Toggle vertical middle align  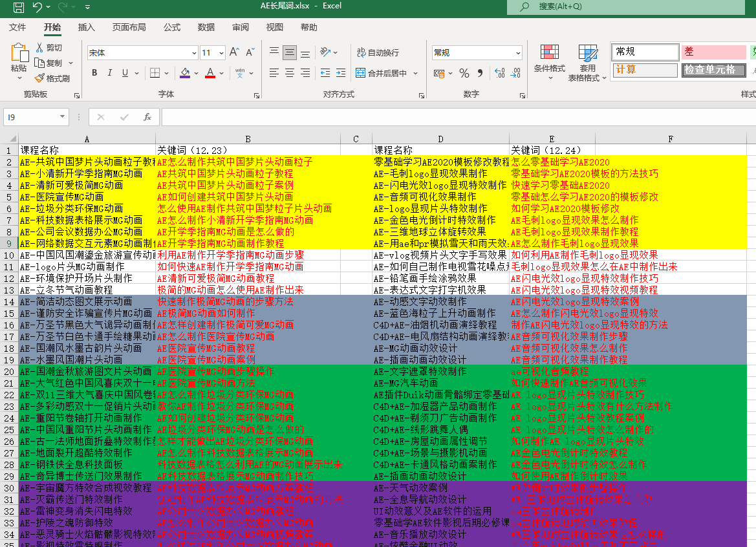pyautogui.click(x=290, y=52)
